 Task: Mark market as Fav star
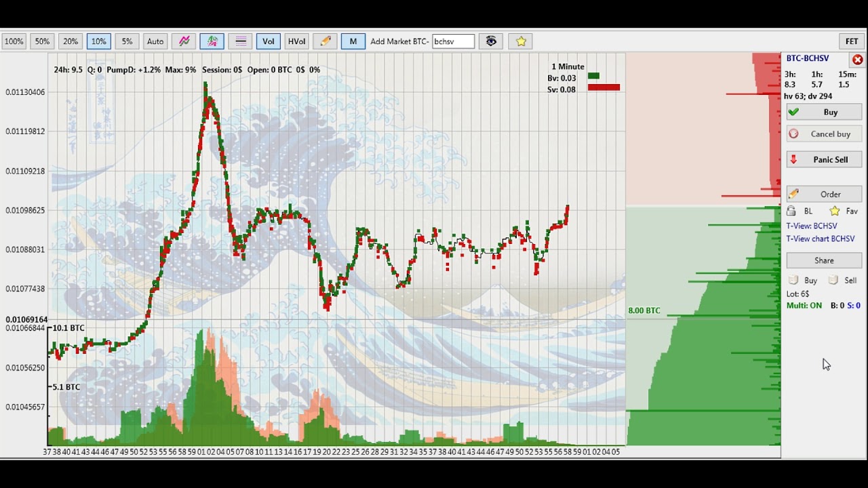point(835,211)
